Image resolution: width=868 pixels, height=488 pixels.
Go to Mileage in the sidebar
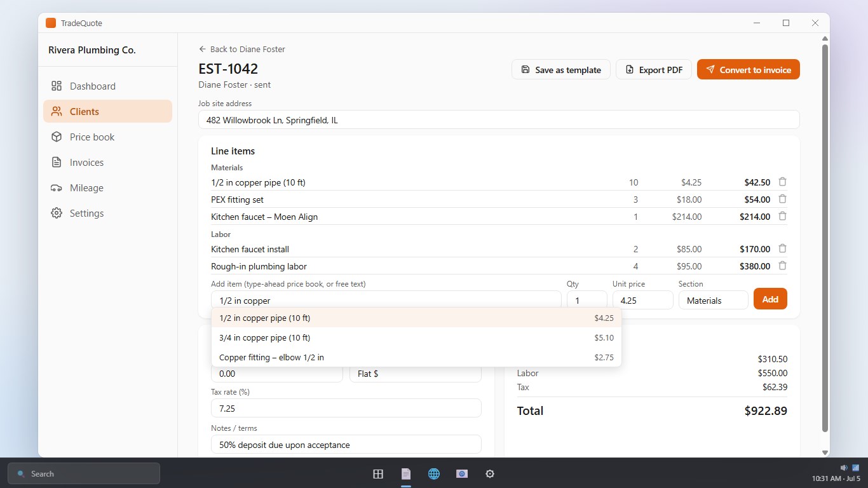107,187
